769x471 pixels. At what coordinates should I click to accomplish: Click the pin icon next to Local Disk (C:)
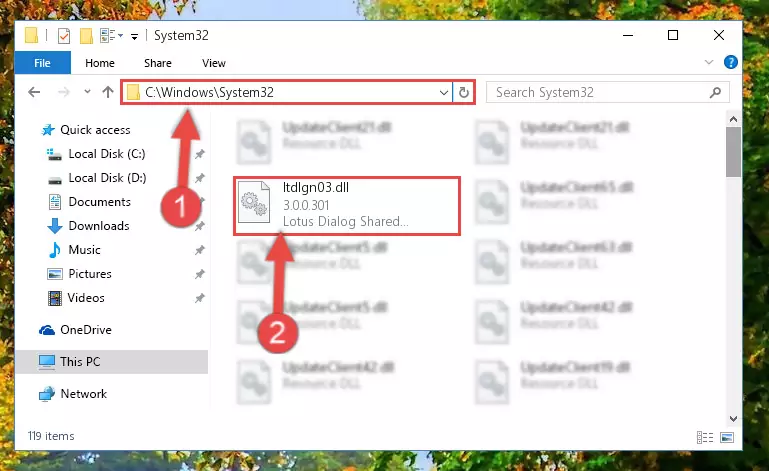(x=199, y=154)
